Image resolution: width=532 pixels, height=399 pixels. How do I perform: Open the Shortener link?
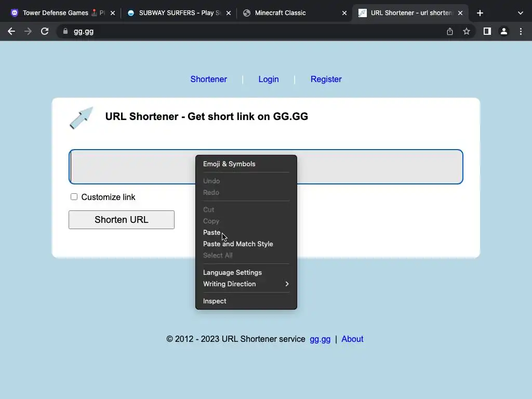coord(209,79)
